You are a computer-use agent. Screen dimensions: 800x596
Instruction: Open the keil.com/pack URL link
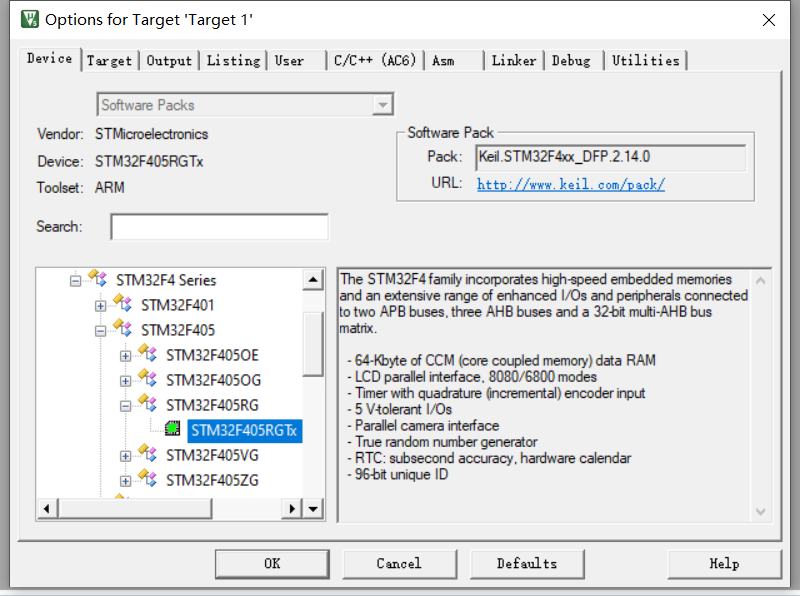pos(570,184)
